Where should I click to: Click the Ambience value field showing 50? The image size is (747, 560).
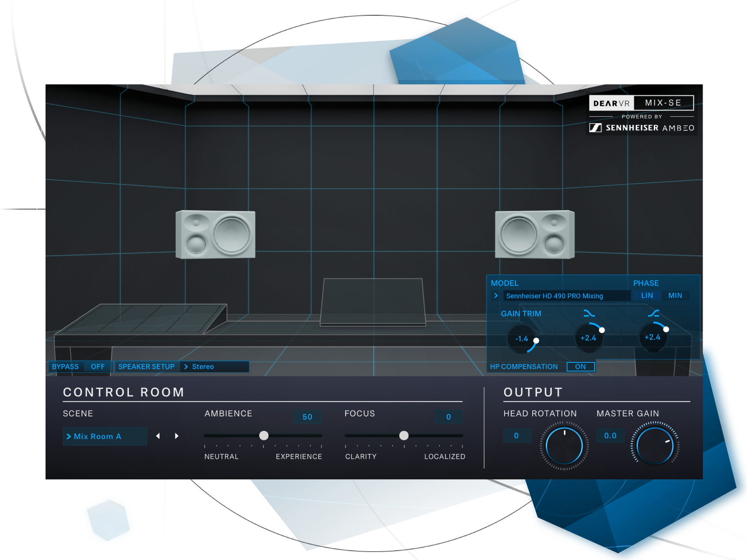307,417
